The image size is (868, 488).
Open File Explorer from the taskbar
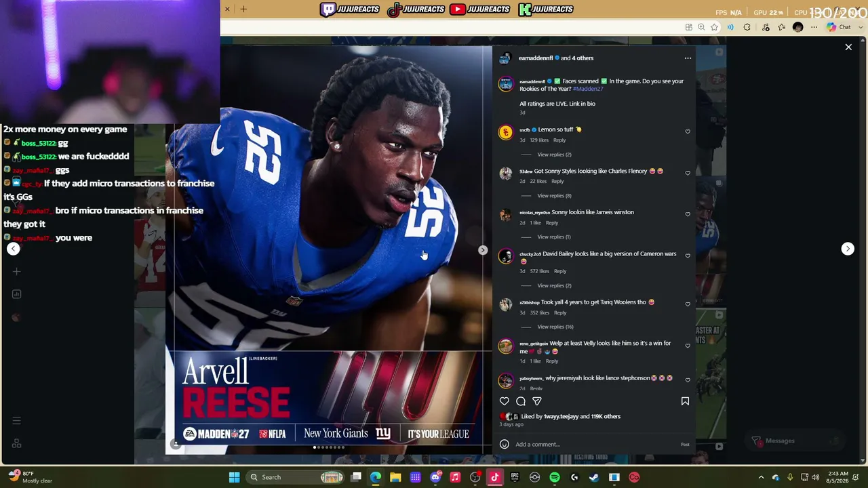pos(395,477)
